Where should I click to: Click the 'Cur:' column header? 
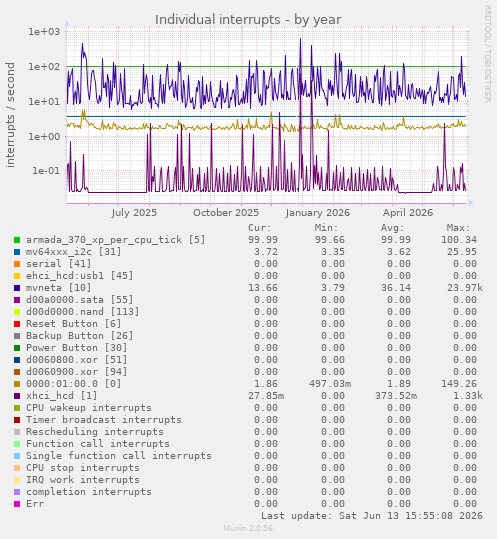tap(259, 228)
